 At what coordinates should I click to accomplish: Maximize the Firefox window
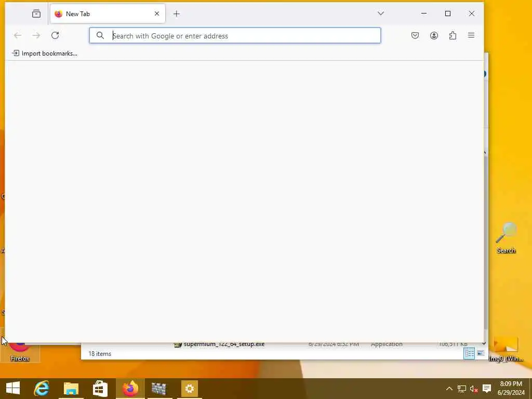point(448,14)
